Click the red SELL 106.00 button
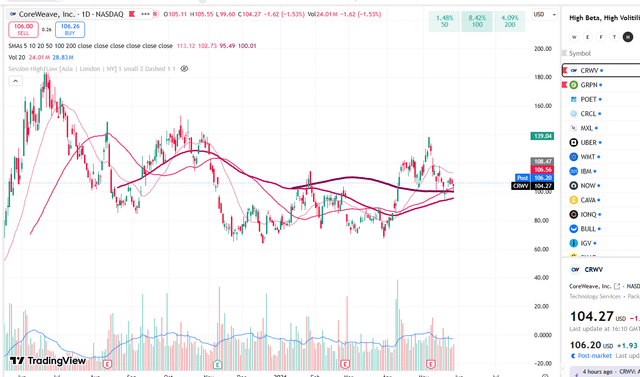The image size is (640, 377). (x=23, y=29)
